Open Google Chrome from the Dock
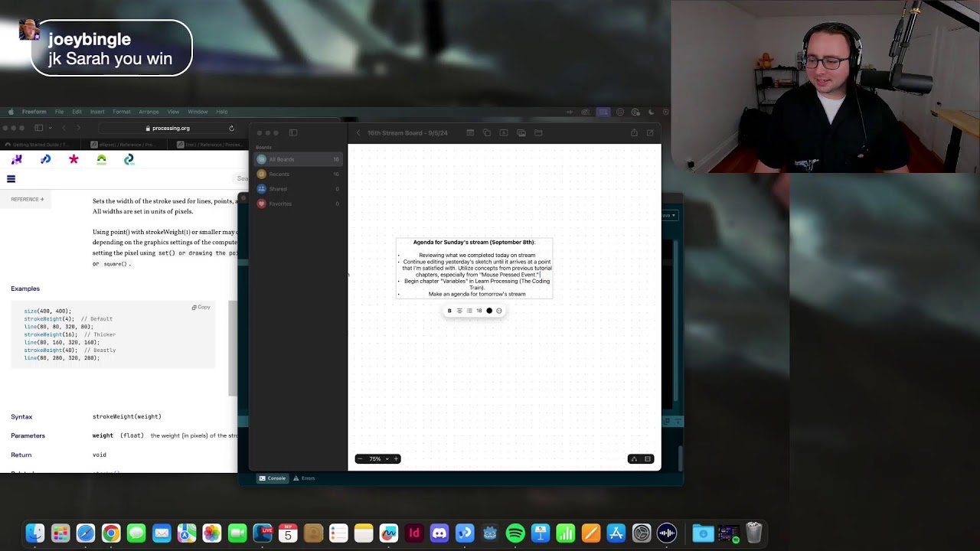This screenshot has width=980, height=551. (111, 533)
